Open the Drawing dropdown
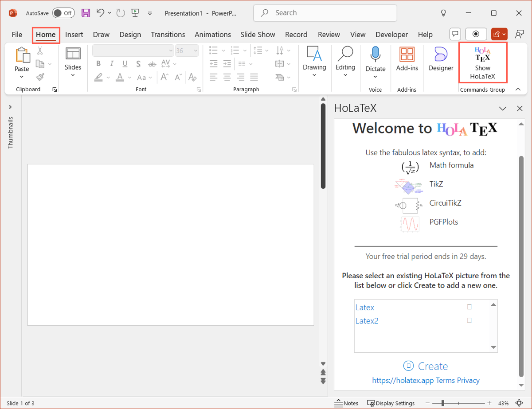 point(314,75)
